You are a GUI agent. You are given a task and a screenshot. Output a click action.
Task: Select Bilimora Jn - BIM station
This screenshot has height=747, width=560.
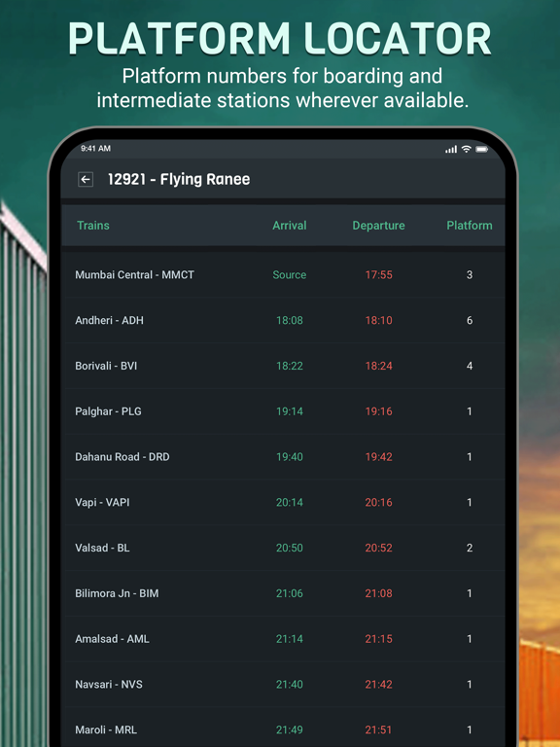click(x=117, y=593)
